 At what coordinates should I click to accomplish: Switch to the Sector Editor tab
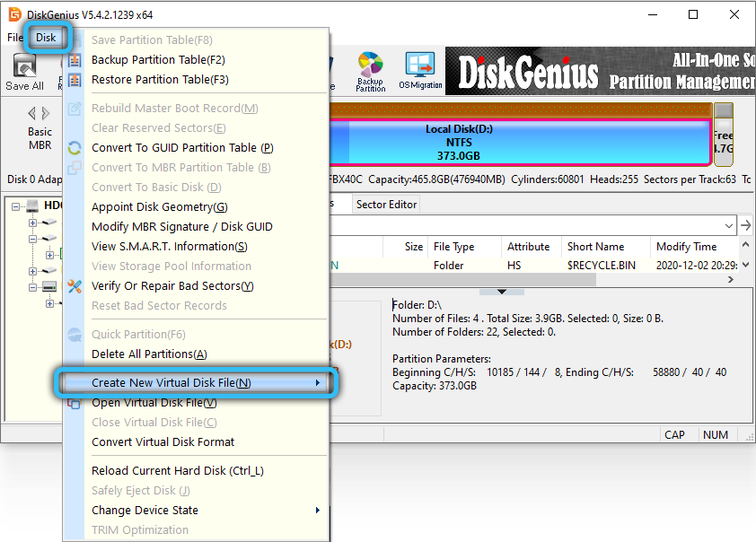coord(386,205)
